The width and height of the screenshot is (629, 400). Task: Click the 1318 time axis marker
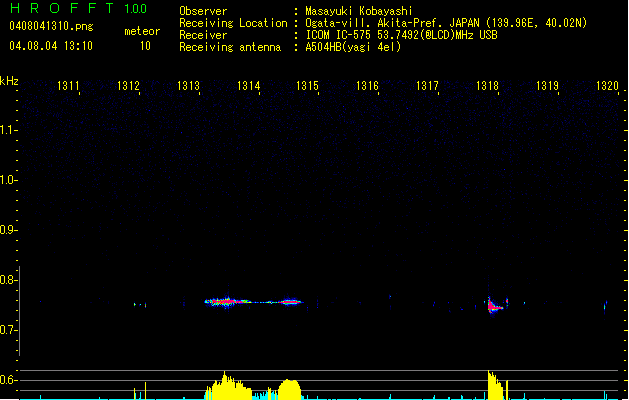(x=487, y=86)
